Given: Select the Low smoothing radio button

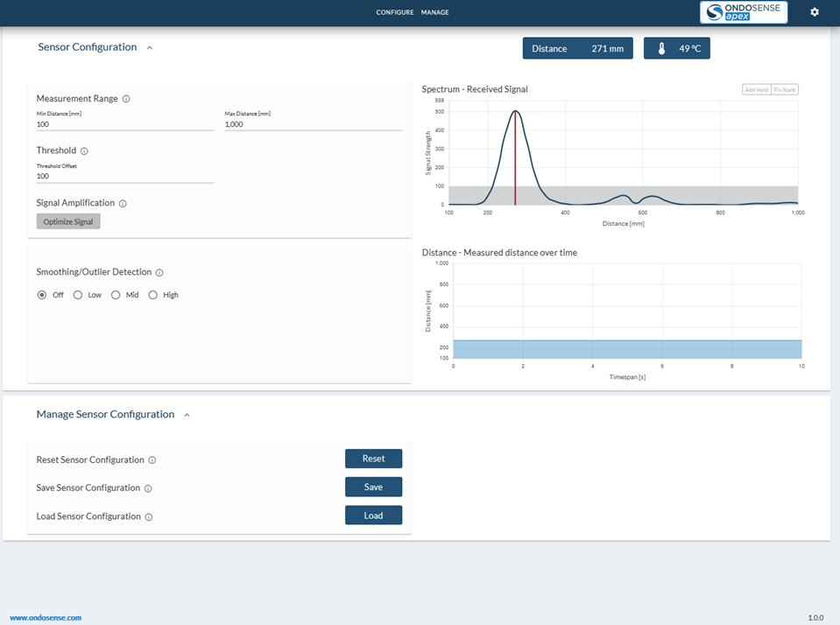Looking at the screenshot, I should coord(78,295).
